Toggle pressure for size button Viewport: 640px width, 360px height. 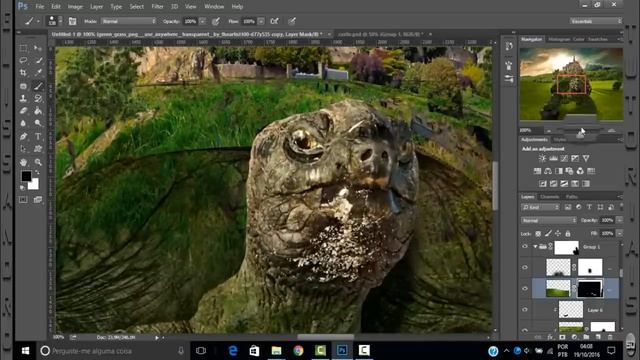pyautogui.click(x=291, y=21)
